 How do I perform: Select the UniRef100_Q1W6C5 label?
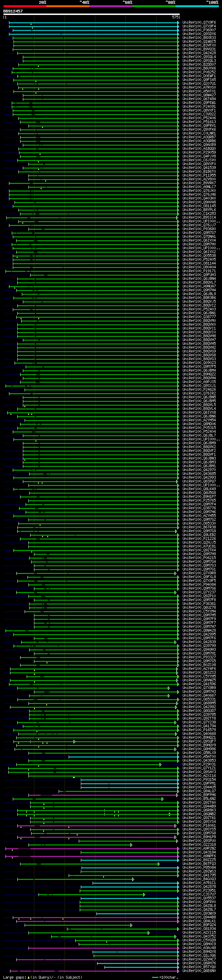tap(199, 41)
